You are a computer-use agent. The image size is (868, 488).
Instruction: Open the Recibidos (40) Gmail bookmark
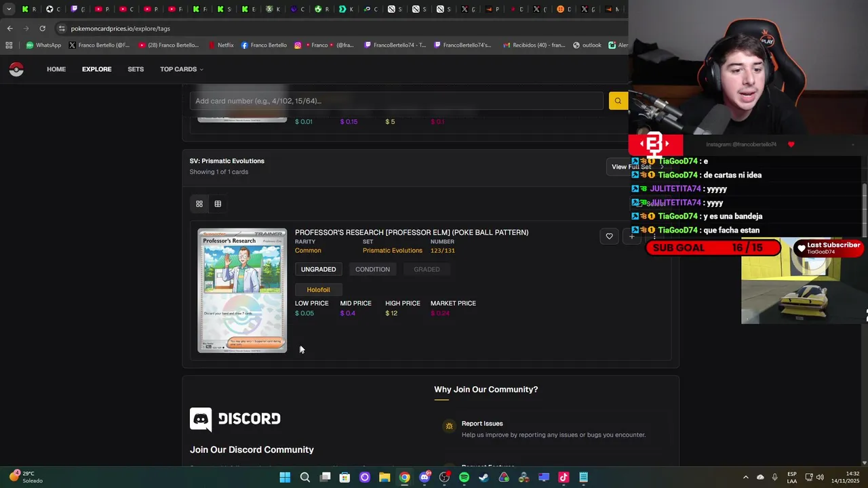(534, 45)
